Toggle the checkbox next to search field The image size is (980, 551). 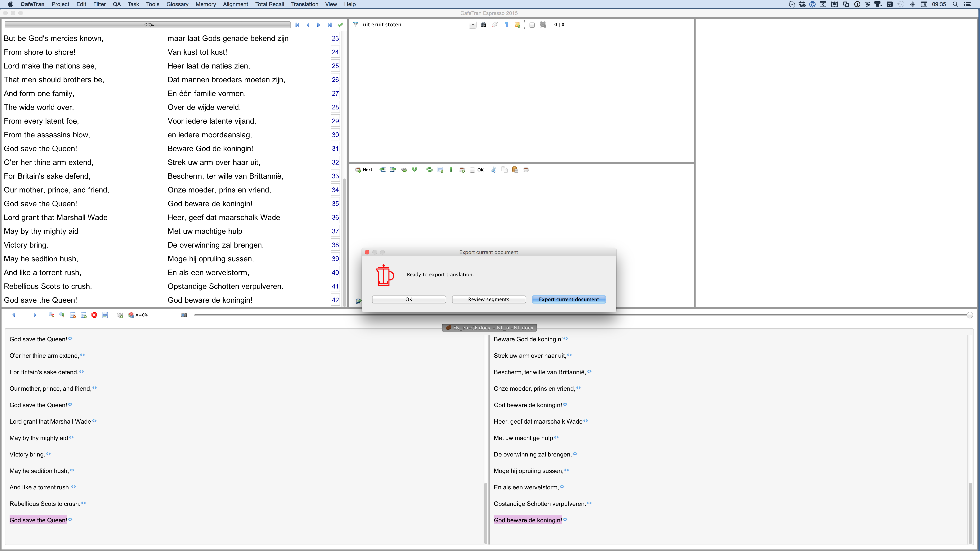(532, 25)
